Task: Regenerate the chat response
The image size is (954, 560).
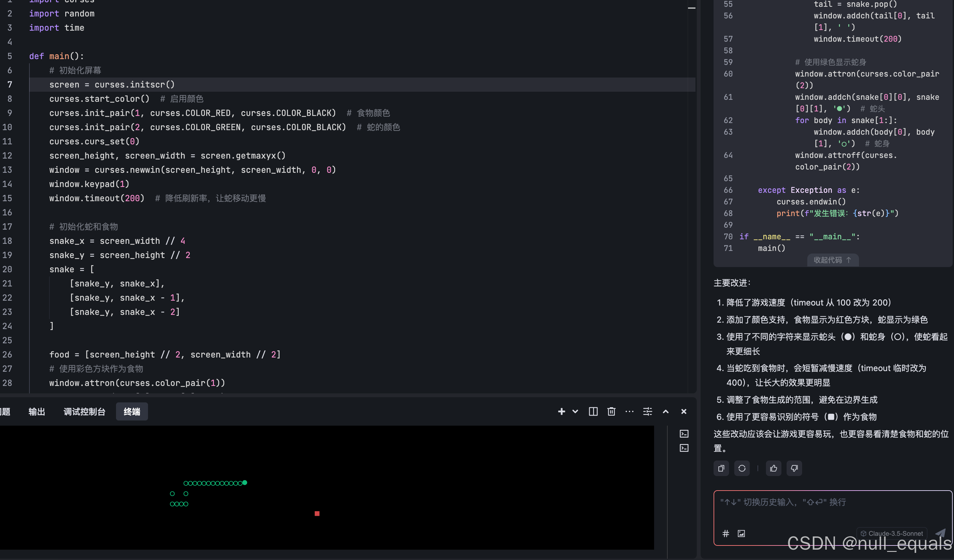Action: click(x=742, y=468)
